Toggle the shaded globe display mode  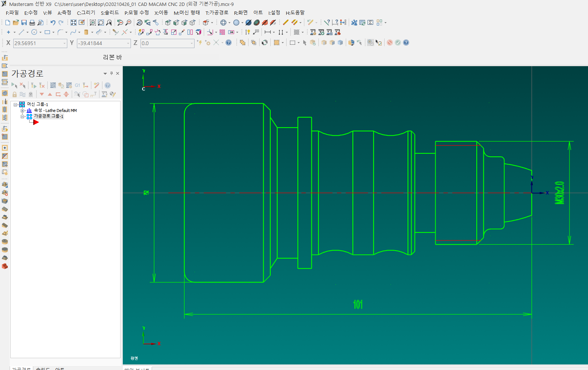236,23
